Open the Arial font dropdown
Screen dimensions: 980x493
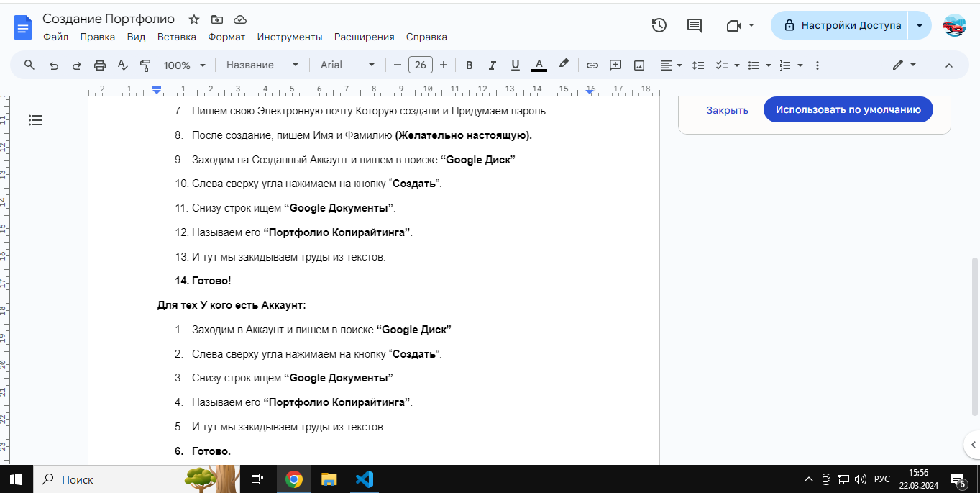point(348,65)
